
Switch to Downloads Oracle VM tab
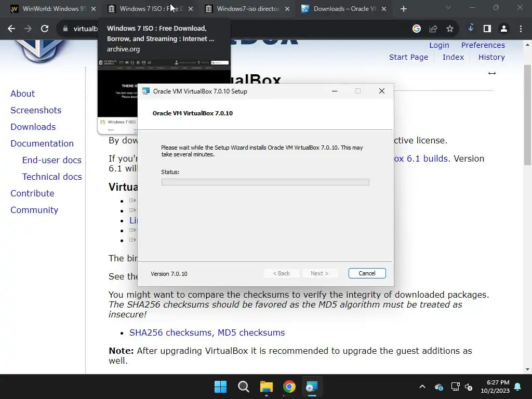click(344, 9)
